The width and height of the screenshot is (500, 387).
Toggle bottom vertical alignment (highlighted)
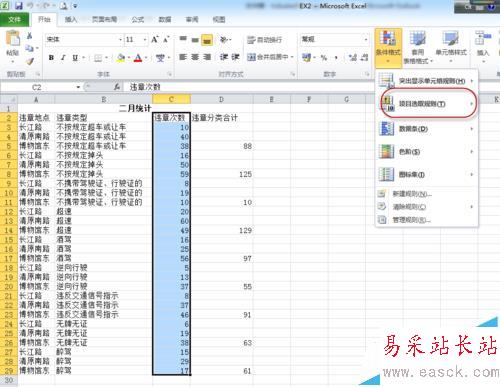[x=207, y=40]
